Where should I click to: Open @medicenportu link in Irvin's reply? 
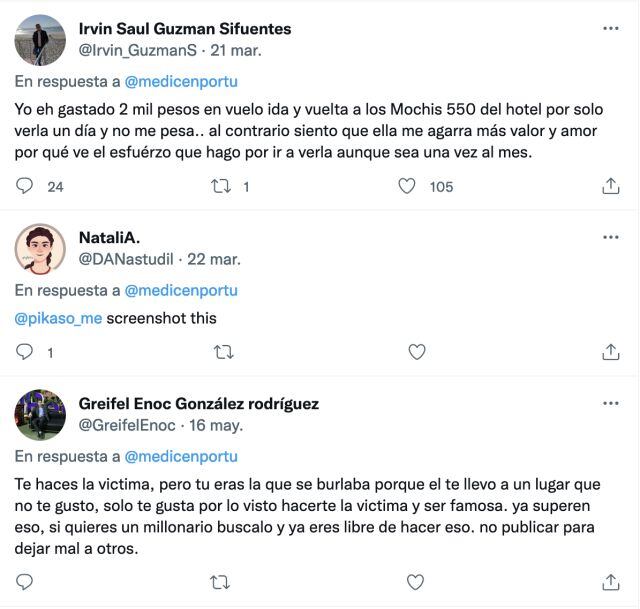coord(181,81)
